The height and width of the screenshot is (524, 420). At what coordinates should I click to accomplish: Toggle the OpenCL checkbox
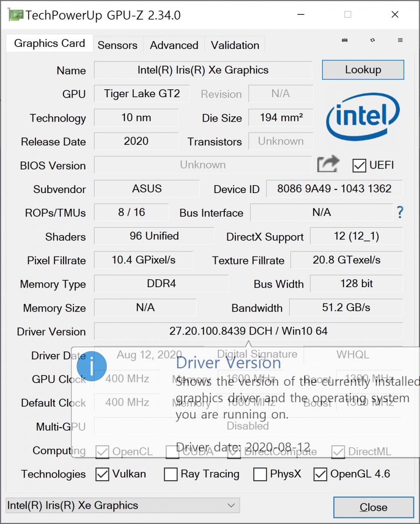pyautogui.click(x=102, y=452)
